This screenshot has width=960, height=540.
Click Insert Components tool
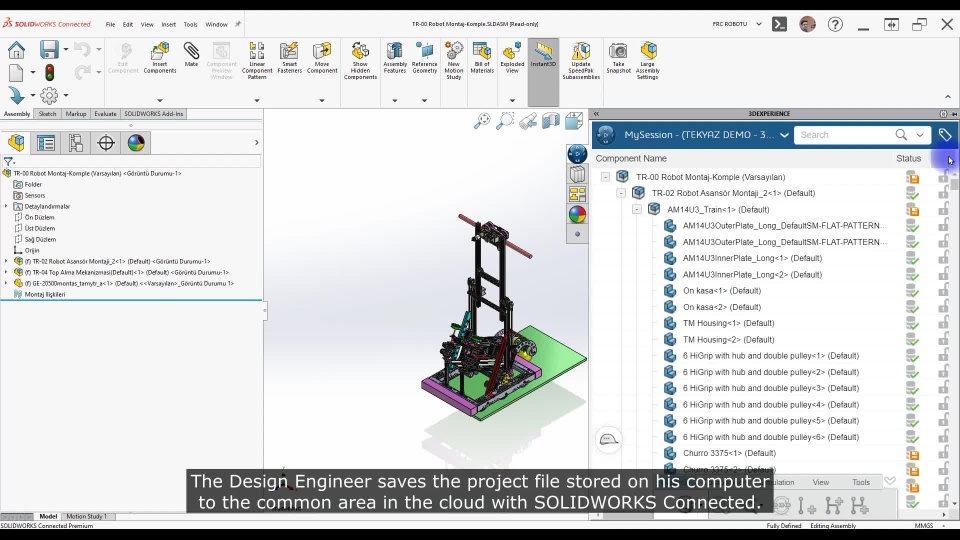point(160,58)
